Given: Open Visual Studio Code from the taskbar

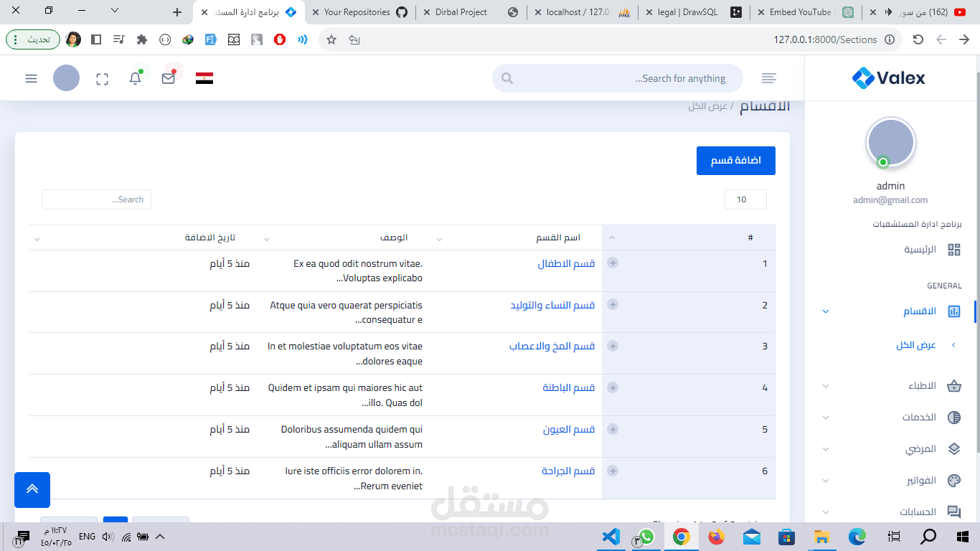Looking at the screenshot, I should 611,536.
